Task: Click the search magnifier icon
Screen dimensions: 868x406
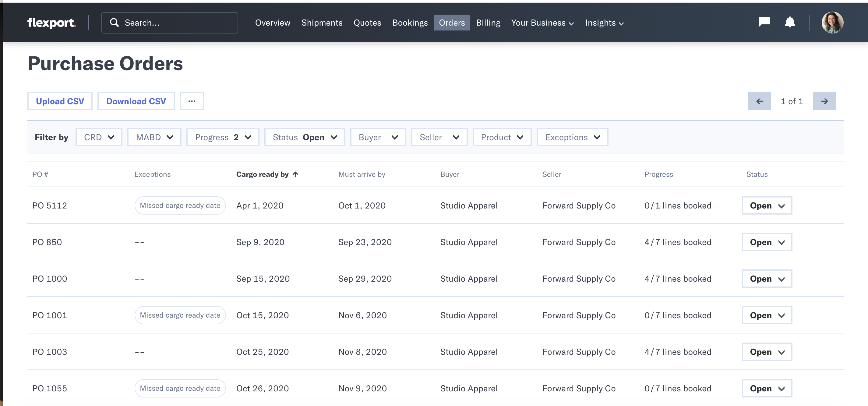Action: [115, 23]
